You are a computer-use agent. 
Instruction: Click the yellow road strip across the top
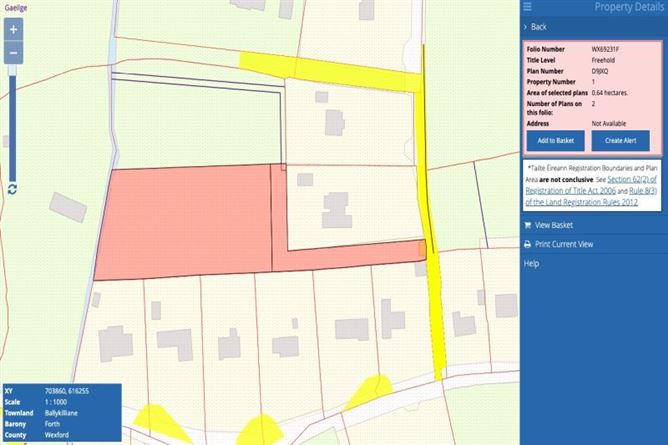tap(330, 71)
